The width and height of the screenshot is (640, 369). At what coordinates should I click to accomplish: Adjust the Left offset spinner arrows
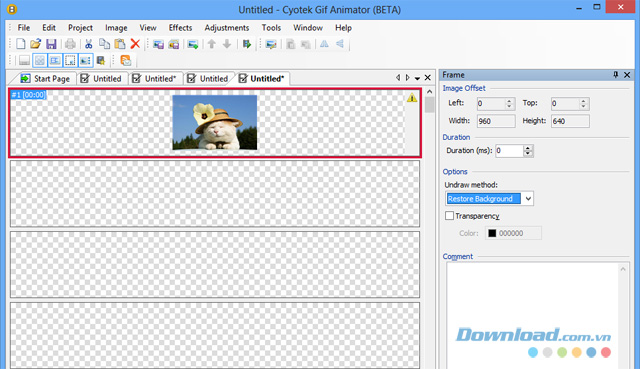click(509, 104)
